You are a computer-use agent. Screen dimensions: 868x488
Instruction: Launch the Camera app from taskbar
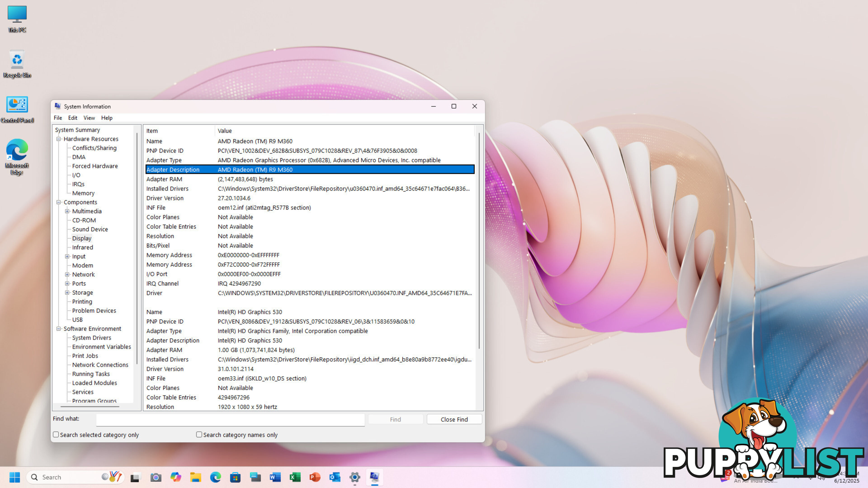156,477
